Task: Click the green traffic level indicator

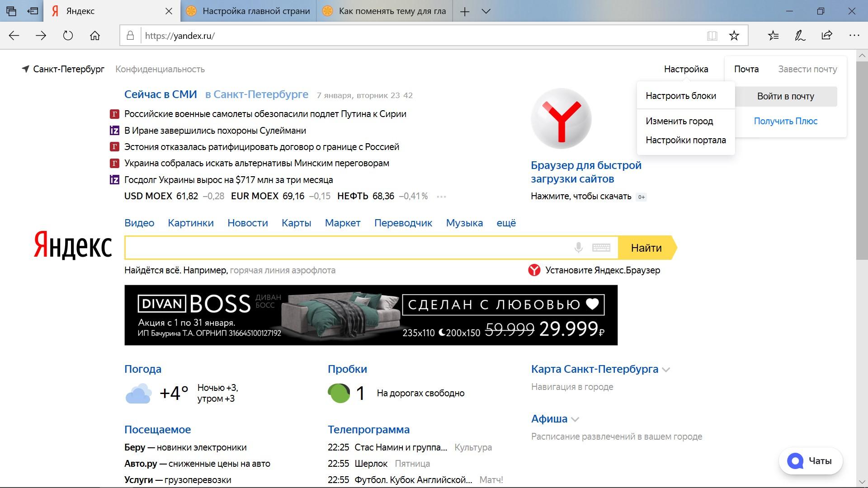Action: 339,393
